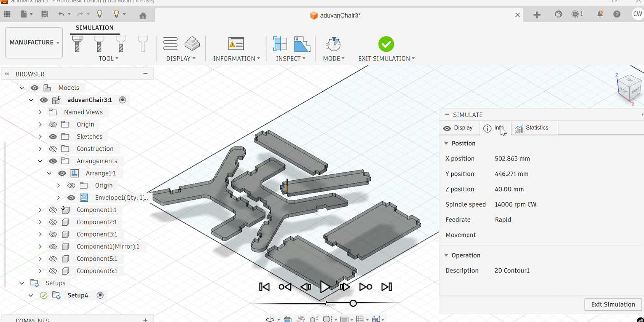Click the first Inspect compare icon

pos(280,44)
